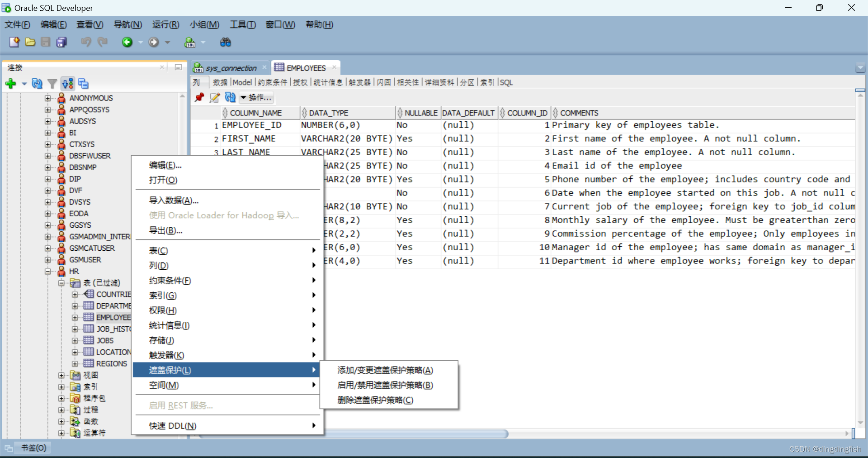Open SQL Worksheet from toolbar icon

tap(190, 42)
